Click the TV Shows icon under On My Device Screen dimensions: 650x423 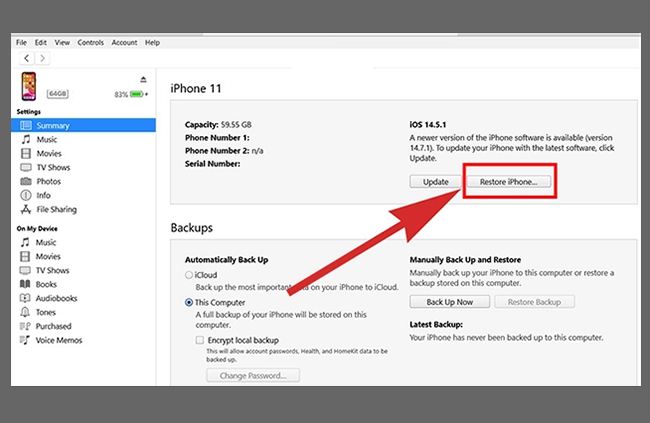pos(25,270)
